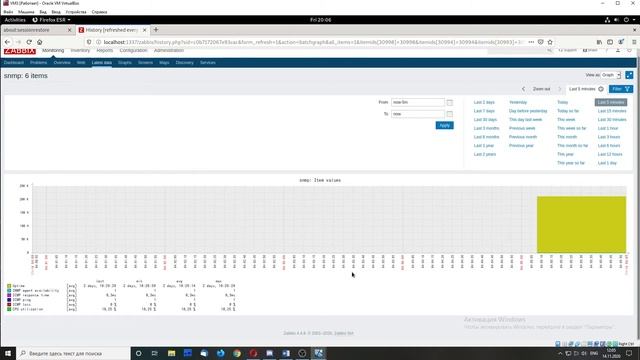640x360 pixels.
Task: Open the Reports menu
Action: click(x=104, y=51)
